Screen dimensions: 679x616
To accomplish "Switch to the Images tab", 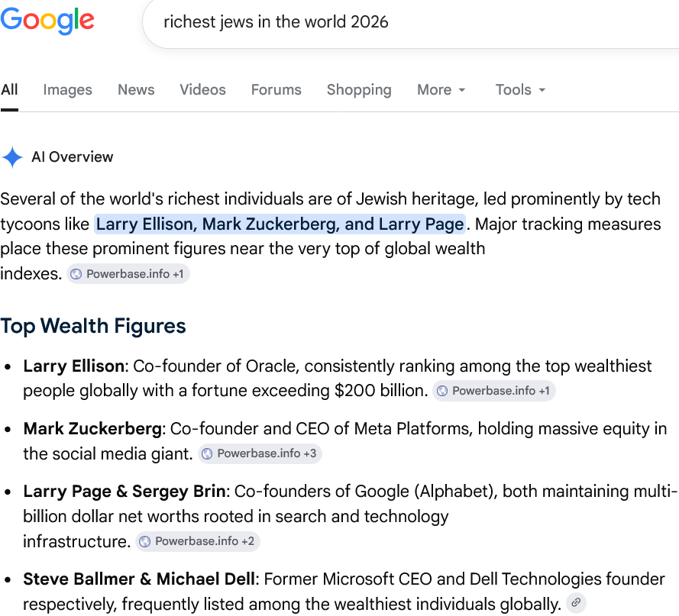I will pos(67,90).
